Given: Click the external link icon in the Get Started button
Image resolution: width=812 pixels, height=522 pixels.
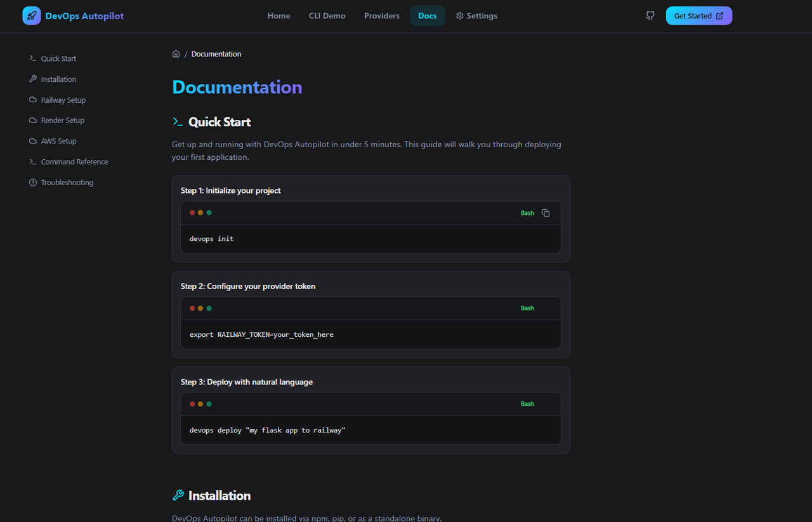Looking at the screenshot, I should [719, 16].
